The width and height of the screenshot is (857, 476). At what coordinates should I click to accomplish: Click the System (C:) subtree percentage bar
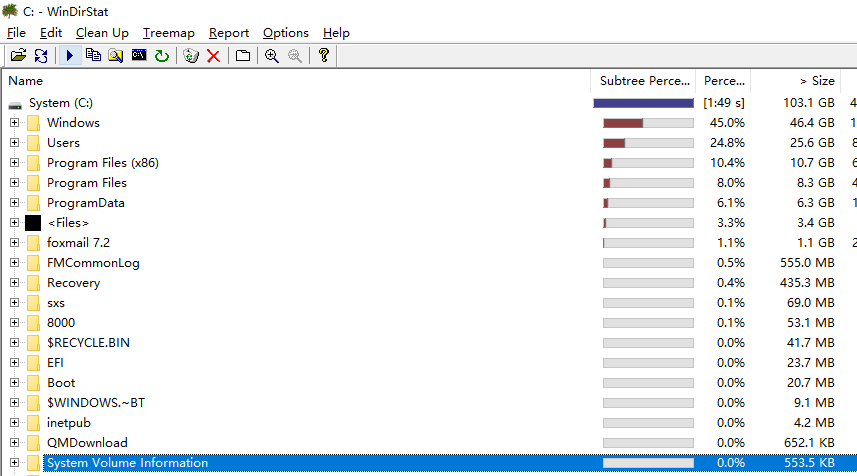643,103
